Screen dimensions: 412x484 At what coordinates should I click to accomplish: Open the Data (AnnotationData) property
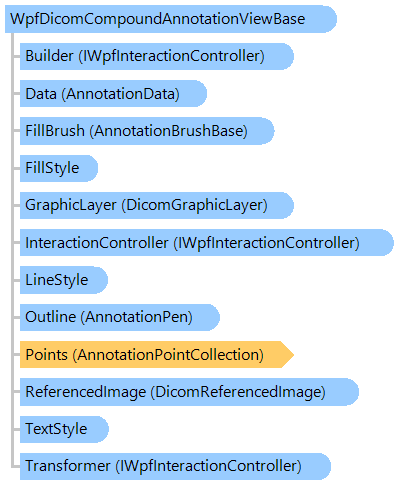click(113, 94)
